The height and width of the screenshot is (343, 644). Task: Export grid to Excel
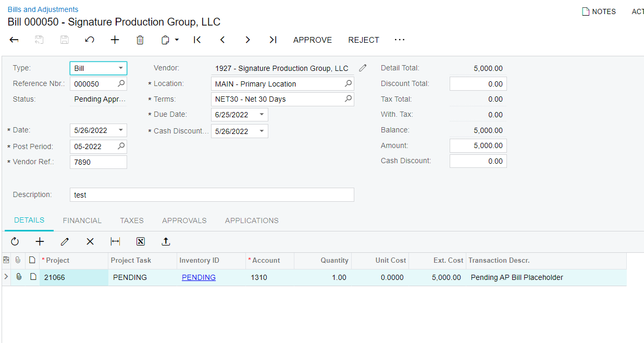click(140, 241)
